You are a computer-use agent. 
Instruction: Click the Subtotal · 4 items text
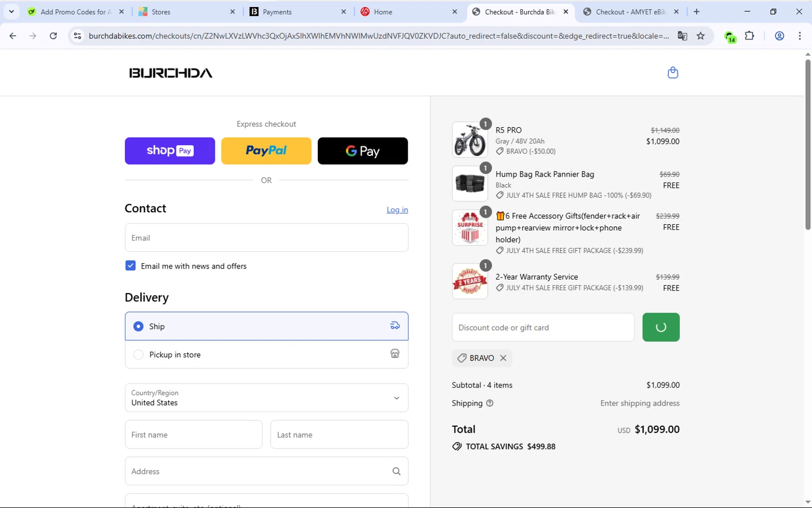[482, 385]
